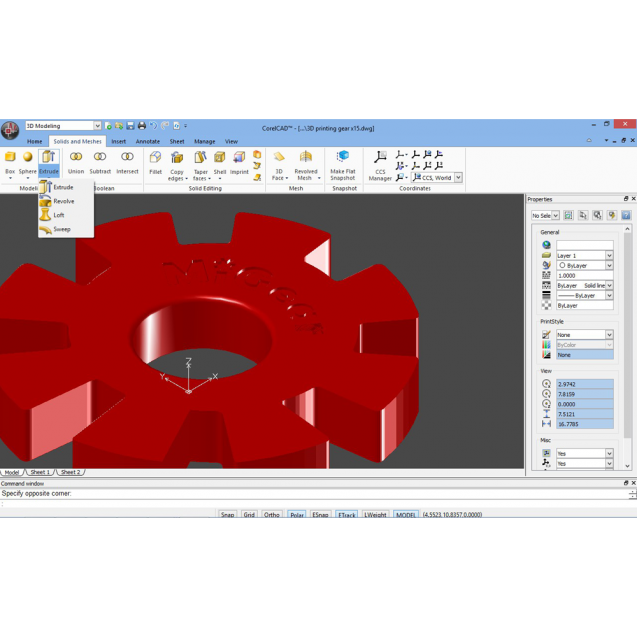Viewport: 637px width, 637px height.
Task: Switch to the Insert ribbon tab
Action: [119, 141]
